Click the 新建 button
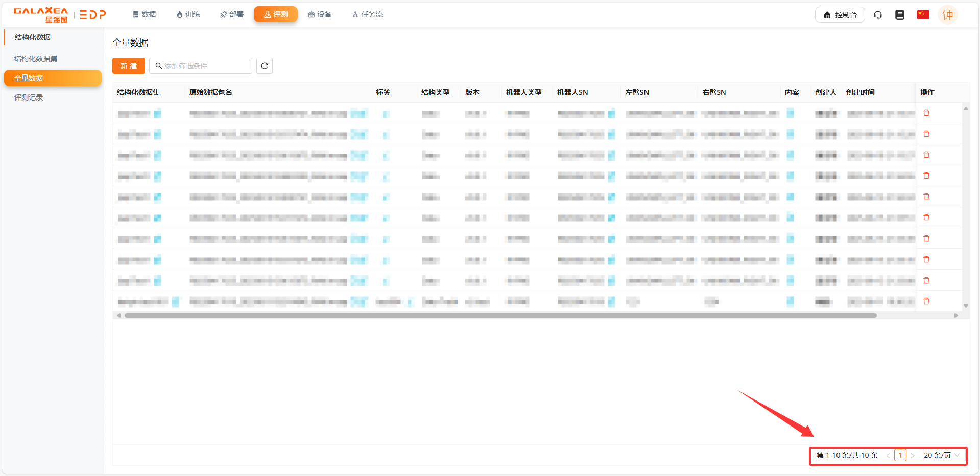Viewport: 980px width, 476px height. pos(129,66)
